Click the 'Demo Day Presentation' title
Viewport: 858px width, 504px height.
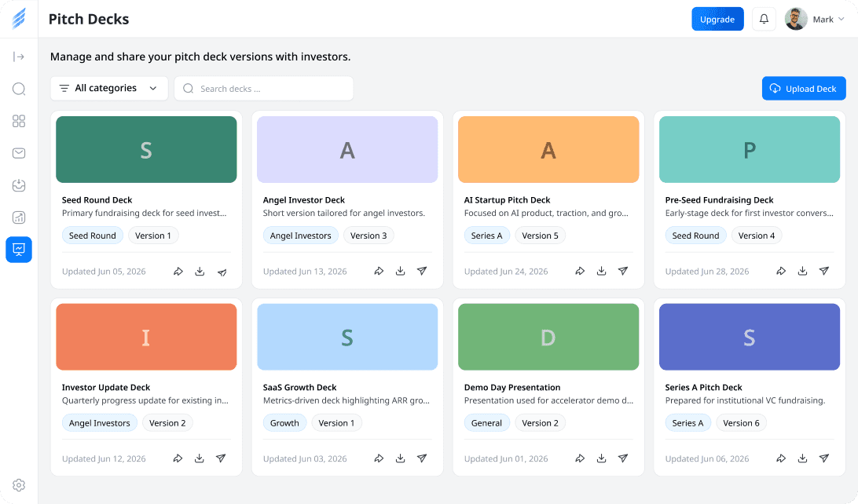[512, 388]
